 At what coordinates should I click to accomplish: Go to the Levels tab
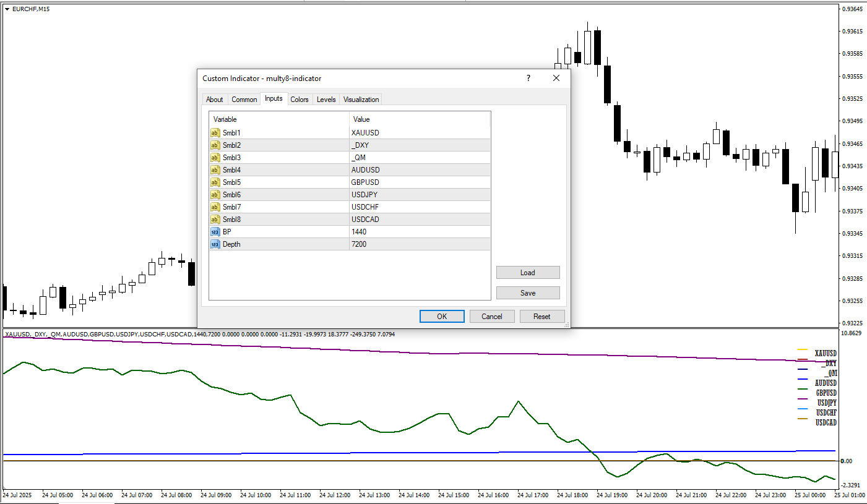[x=326, y=100]
